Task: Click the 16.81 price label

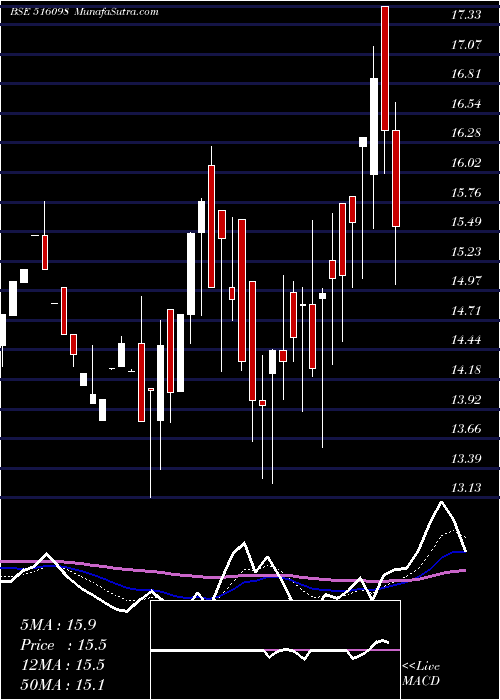Action: click(466, 74)
